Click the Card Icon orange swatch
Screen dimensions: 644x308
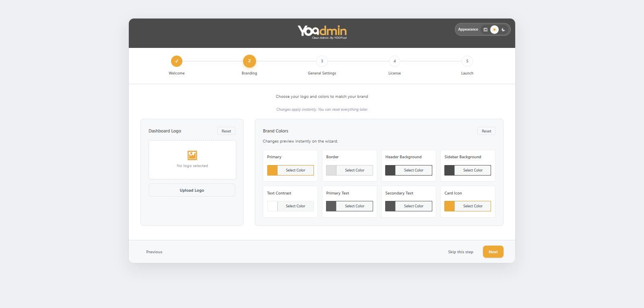tap(450, 206)
